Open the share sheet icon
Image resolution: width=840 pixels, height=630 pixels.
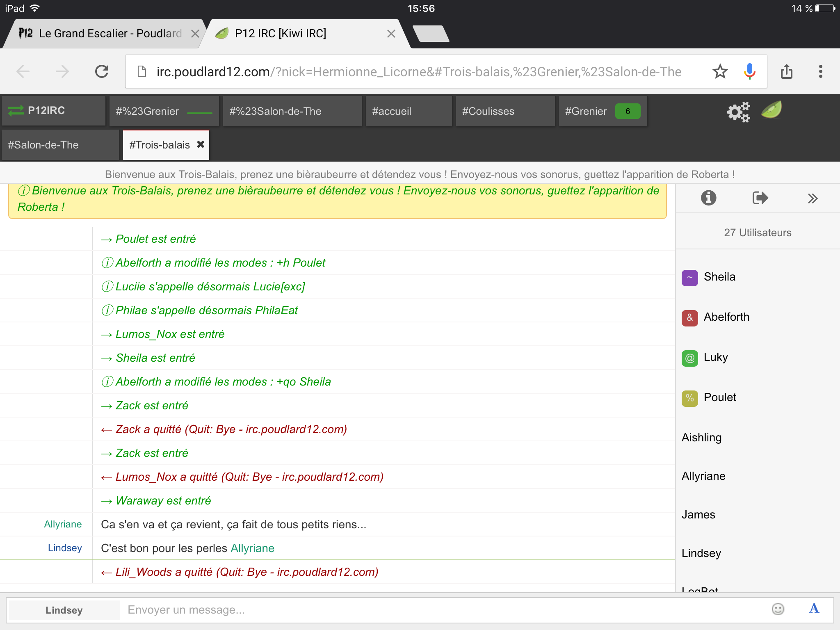[786, 72]
